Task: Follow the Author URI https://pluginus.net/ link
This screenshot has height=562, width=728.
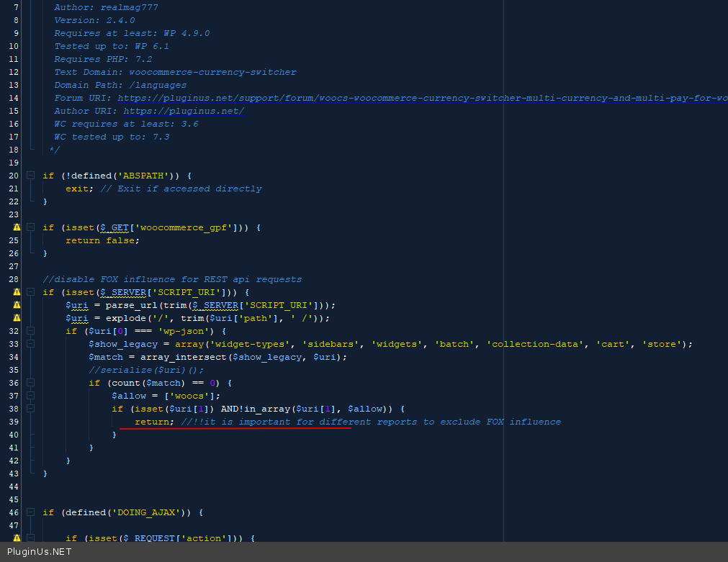Action: 184,111
